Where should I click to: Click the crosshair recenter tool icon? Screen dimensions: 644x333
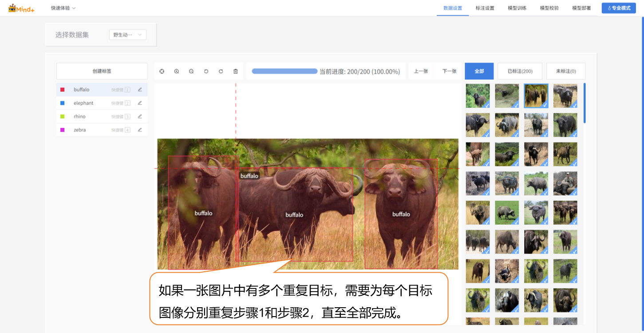pyautogui.click(x=162, y=71)
